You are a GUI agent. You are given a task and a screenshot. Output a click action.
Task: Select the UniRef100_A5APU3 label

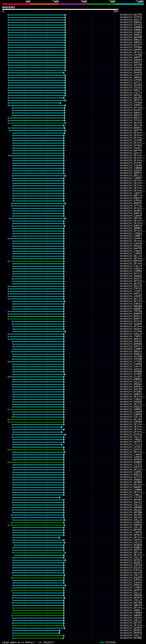(131, 35)
